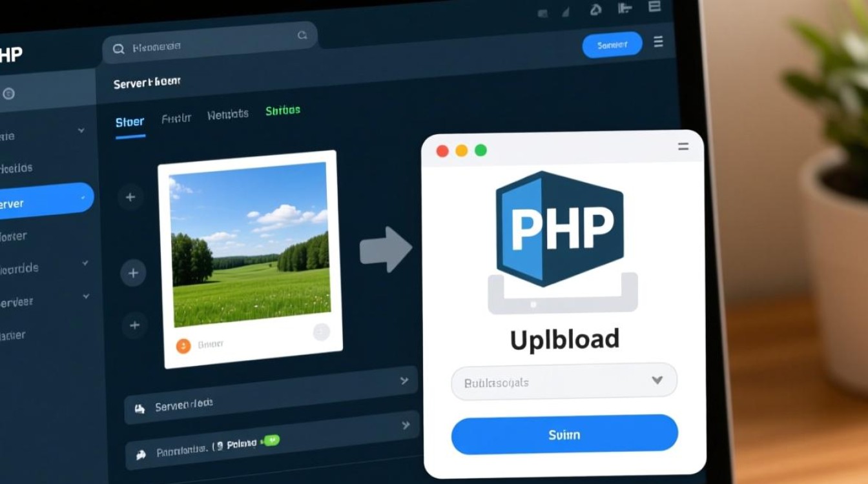Click the hamburger icon in the upload dialog header
Screen dimensions: 868x484
coord(683,146)
